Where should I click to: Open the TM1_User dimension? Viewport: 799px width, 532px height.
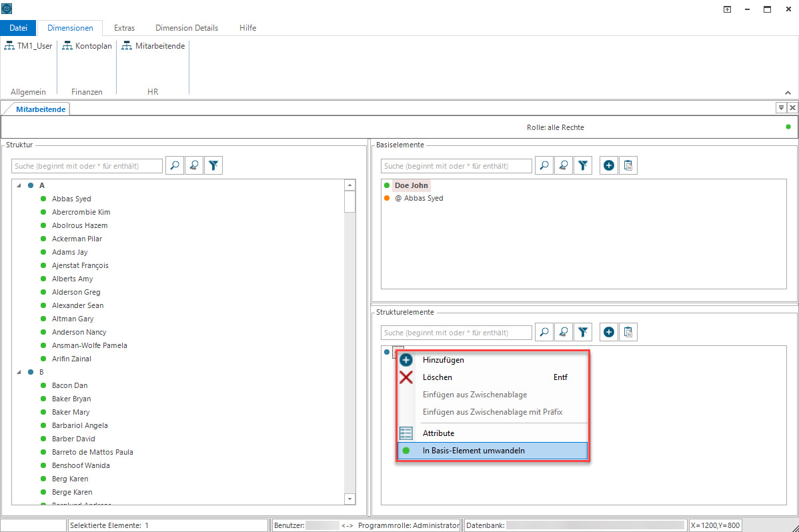29,46
